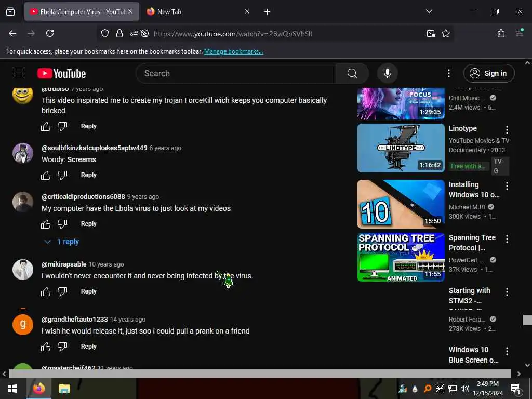Open more options for Windows 10 Blue Screen
The height and width of the screenshot is (399, 532).
pos(507,351)
